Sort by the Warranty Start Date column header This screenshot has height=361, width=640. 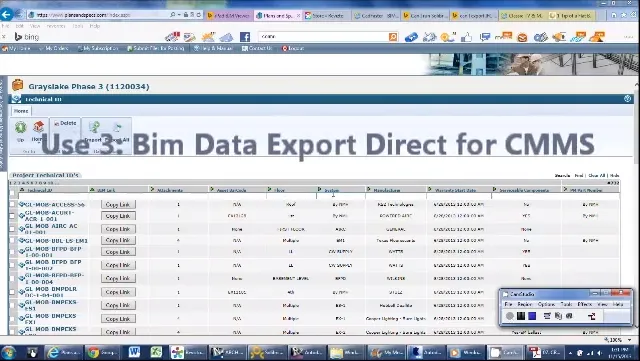click(455, 190)
